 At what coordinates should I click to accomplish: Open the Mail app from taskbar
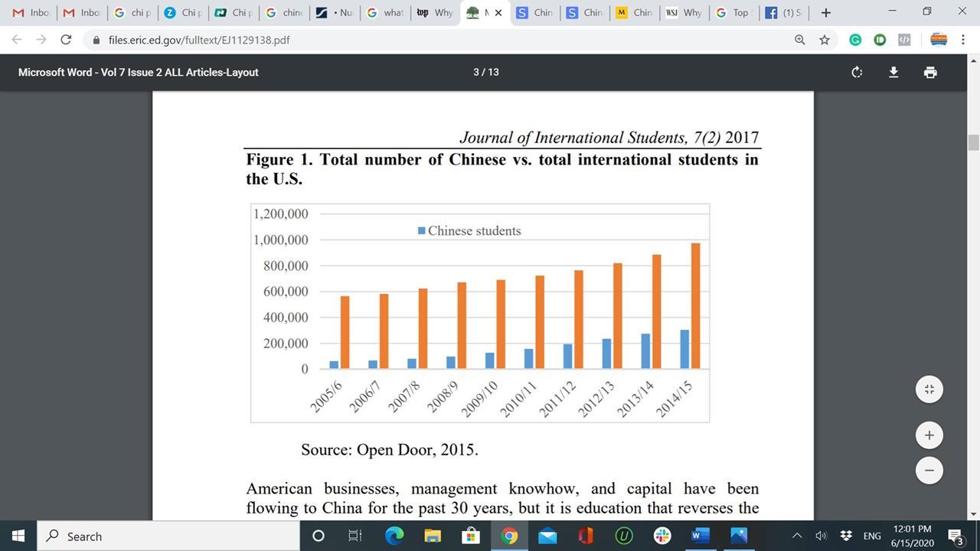pyautogui.click(x=547, y=536)
